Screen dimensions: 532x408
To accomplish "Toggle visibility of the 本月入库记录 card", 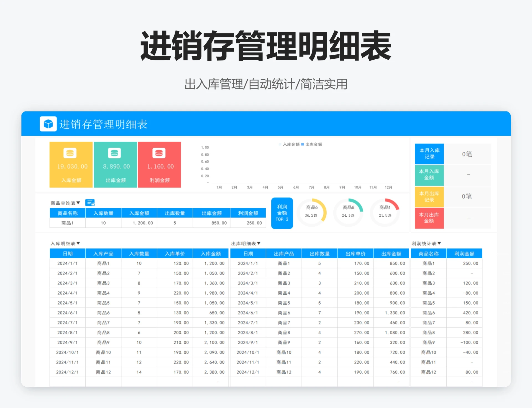I will pos(429,154).
